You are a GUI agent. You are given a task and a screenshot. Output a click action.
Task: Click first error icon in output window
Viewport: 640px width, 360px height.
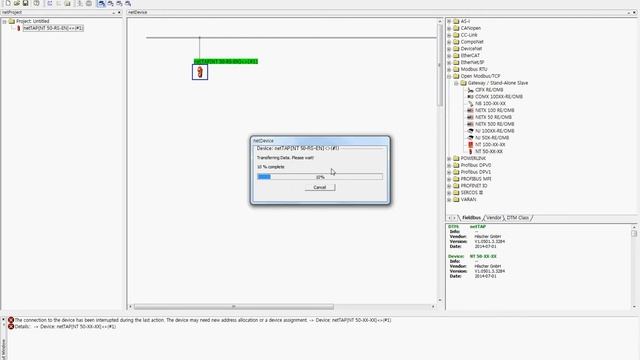[x=11, y=320]
